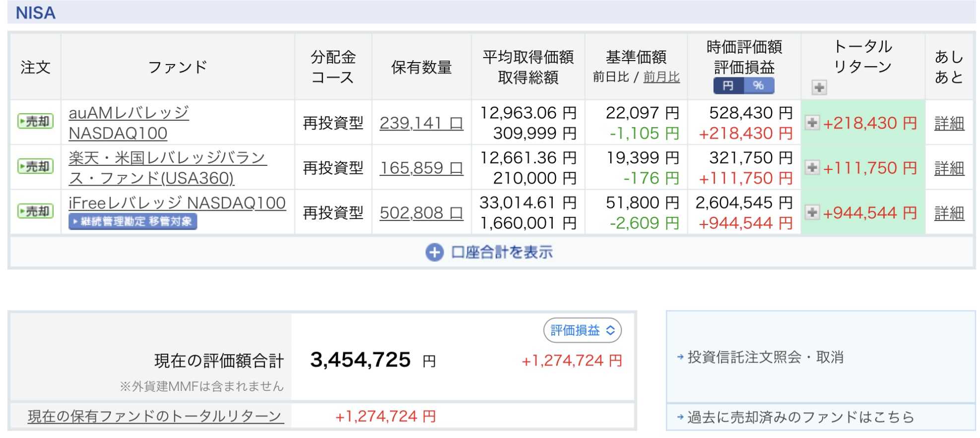This screenshot has width=980, height=438.
Task: Open iFreeレバレッジ NASDAQ100 fund page
Action: 177,203
